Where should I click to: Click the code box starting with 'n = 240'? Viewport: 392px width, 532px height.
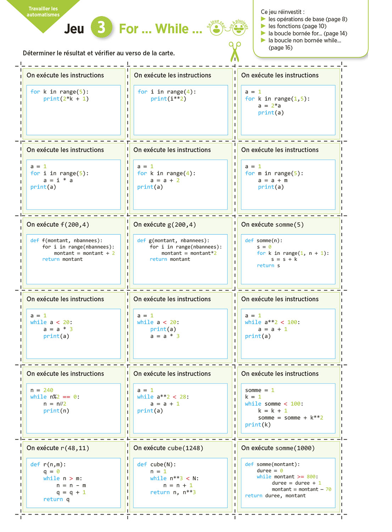click(73, 408)
